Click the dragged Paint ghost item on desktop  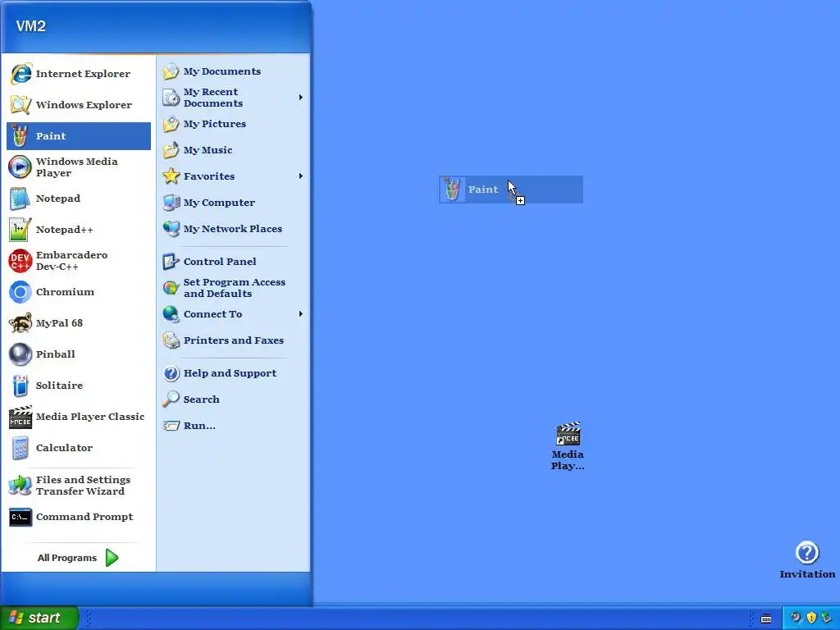click(x=510, y=189)
